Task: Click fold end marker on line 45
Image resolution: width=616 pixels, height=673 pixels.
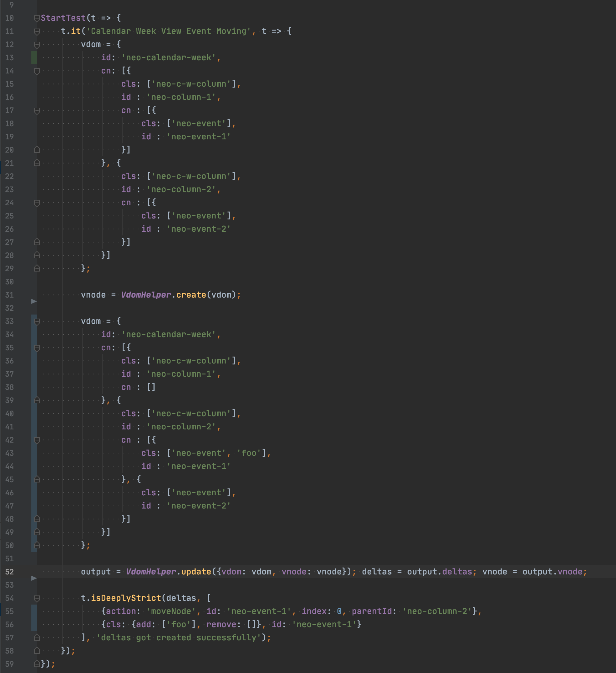Action: tap(37, 479)
